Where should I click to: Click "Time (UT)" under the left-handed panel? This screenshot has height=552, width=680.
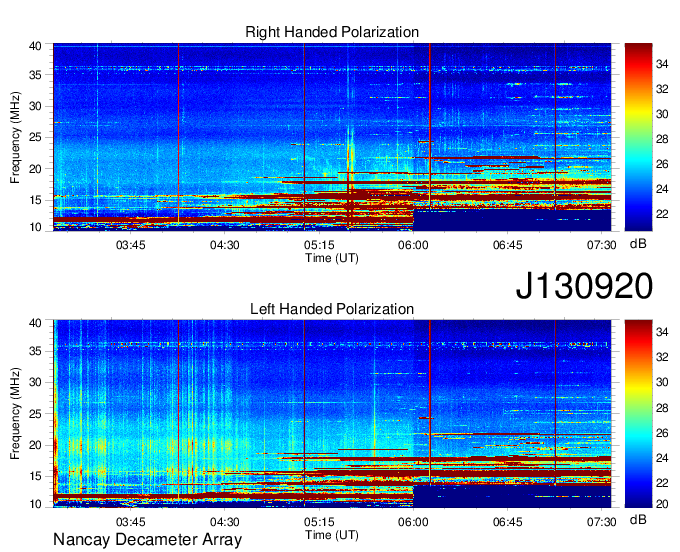point(332,535)
